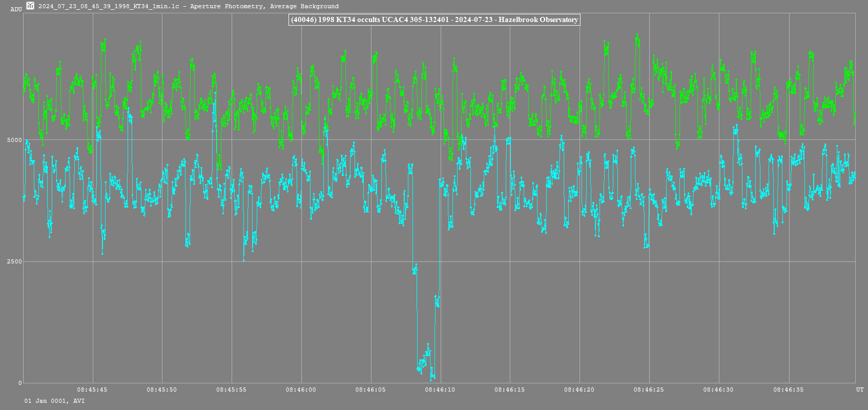Click the ADU axis label
868x410 pixels.
click(16, 9)
